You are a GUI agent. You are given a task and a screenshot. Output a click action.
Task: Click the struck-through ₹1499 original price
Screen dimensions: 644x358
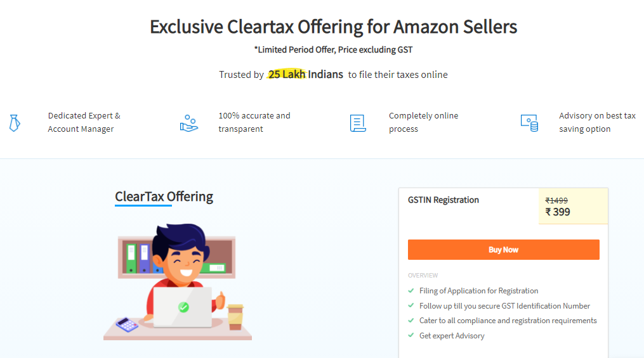[x=556, y=200]
